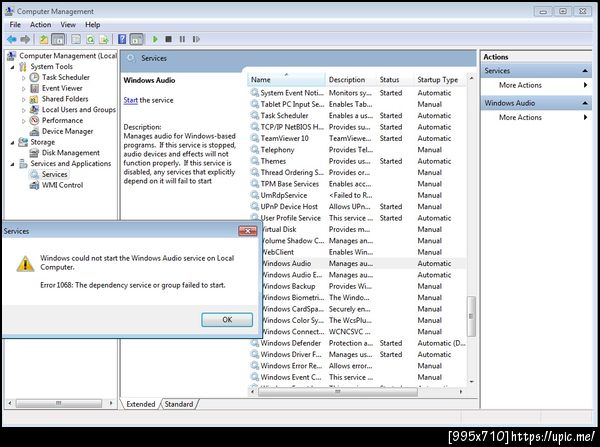Select the Services tree node
The width and height of the screenshot is (600, 447).
tap(55, 174)
